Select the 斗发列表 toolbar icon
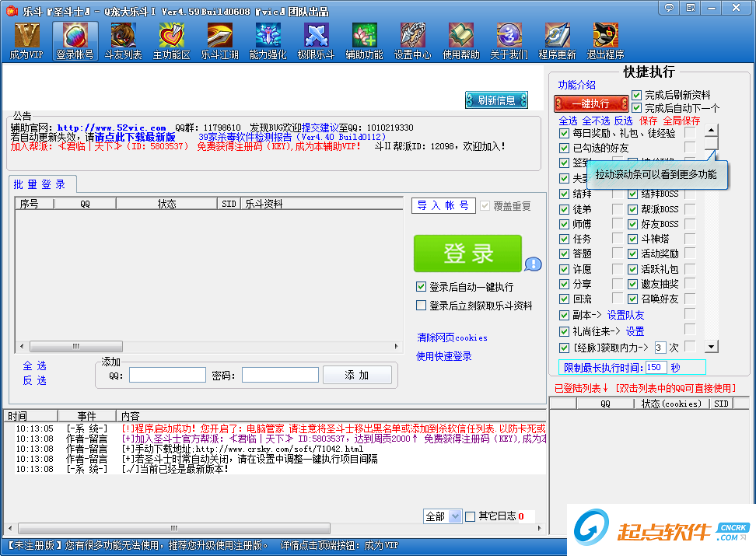This screenshot has width=756, height=556. (123, 40)
